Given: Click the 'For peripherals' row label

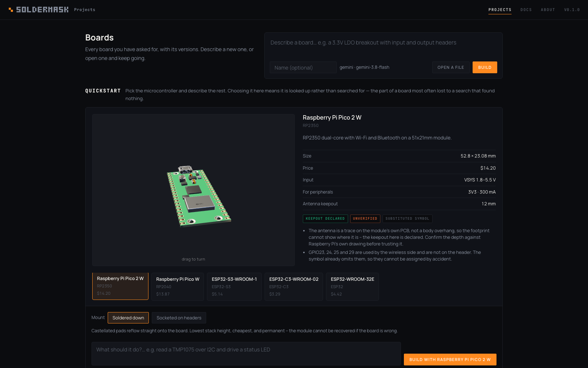Looking at the screenshot, I should [x=318, y=192].
